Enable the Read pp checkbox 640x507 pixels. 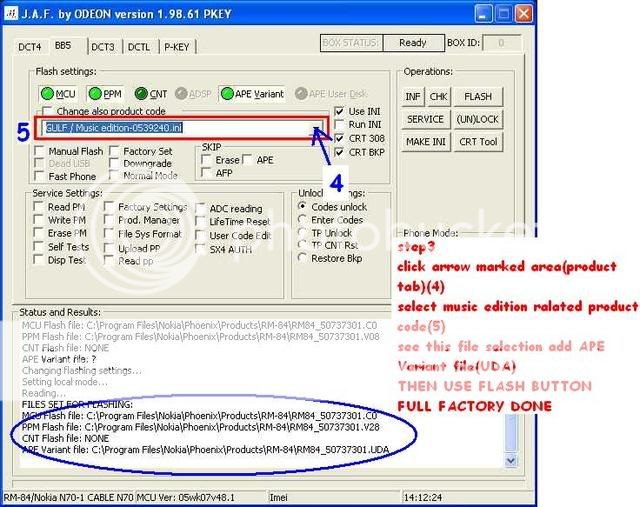point(109,260)
